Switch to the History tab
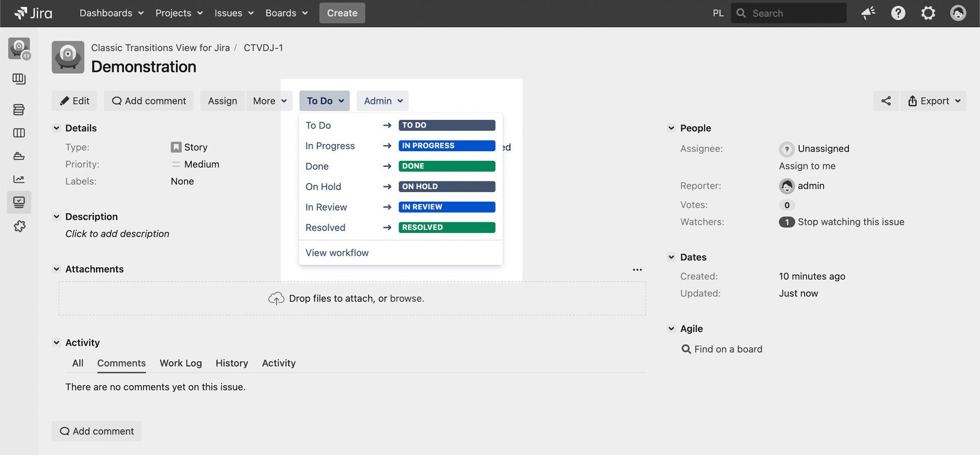 tap(232, 363)
